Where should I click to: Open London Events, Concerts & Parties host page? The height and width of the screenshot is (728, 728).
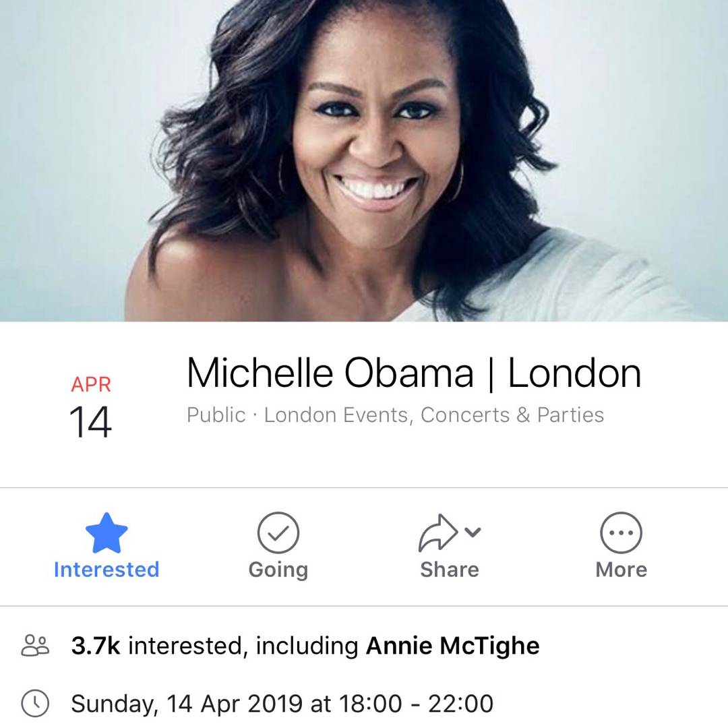pos(434,415)
